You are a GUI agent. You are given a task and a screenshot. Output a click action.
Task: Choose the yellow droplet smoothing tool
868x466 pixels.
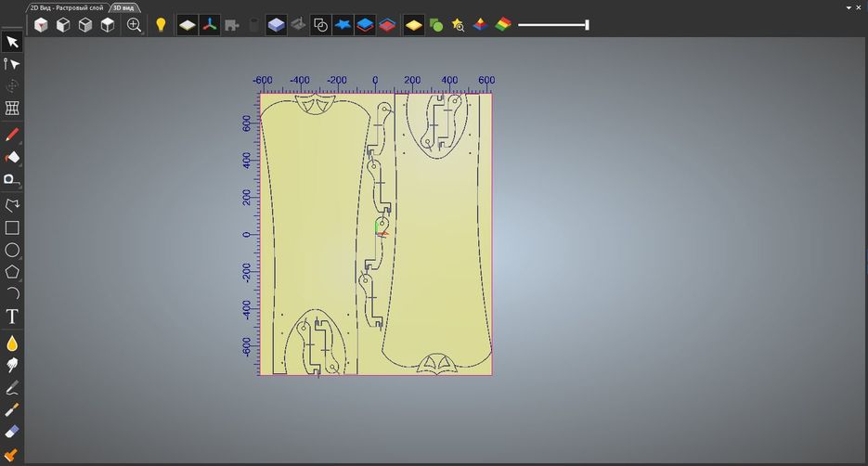tap(12, 343)
